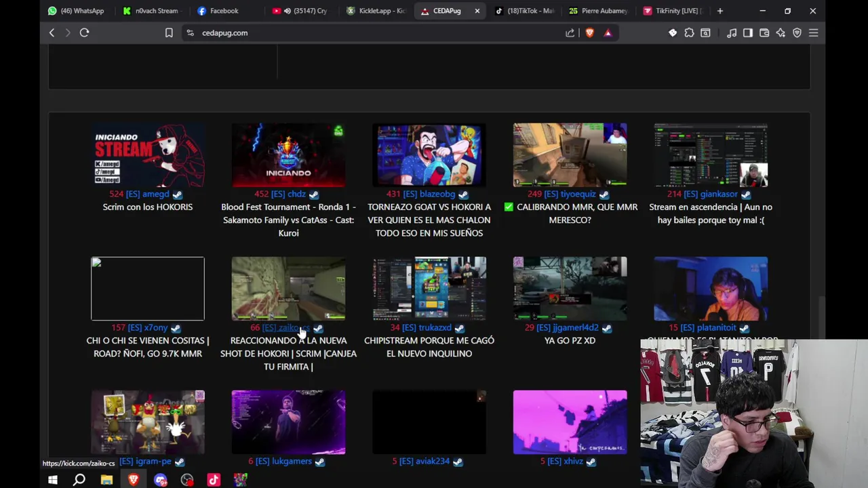Click the share icon in the address bar
868x488 pixels.
570,33
